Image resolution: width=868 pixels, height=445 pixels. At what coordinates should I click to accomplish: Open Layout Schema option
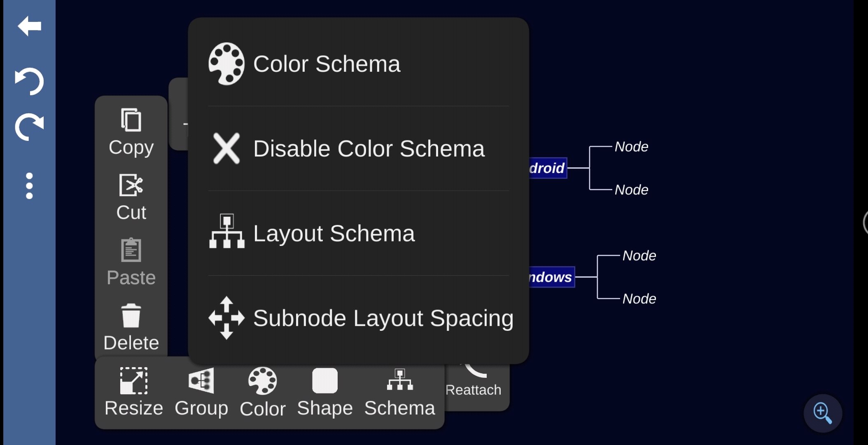tap(358, 233)
